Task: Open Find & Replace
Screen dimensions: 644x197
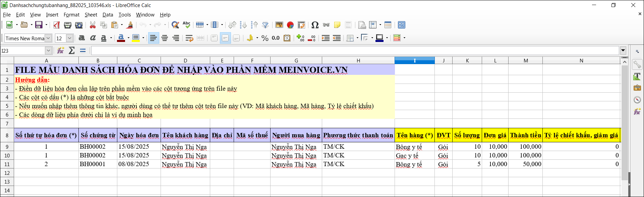Action: (x=175, y=25)
